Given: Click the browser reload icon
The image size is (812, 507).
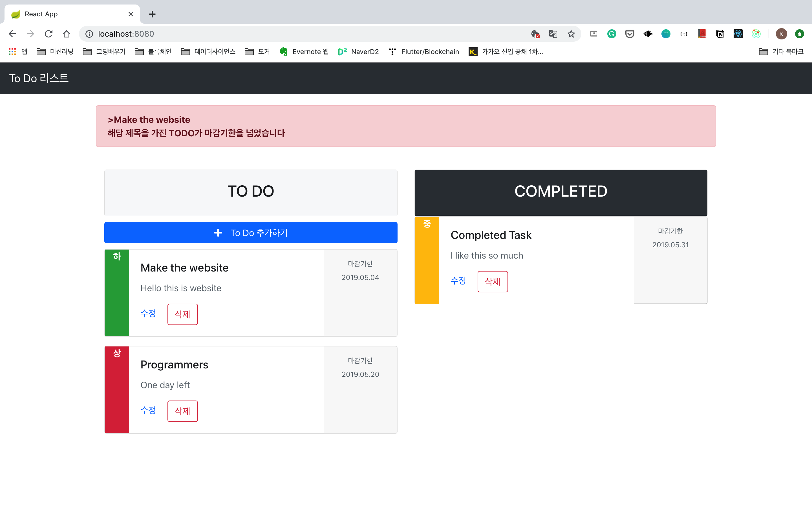Looking at the screenshot, I should 49,34.
